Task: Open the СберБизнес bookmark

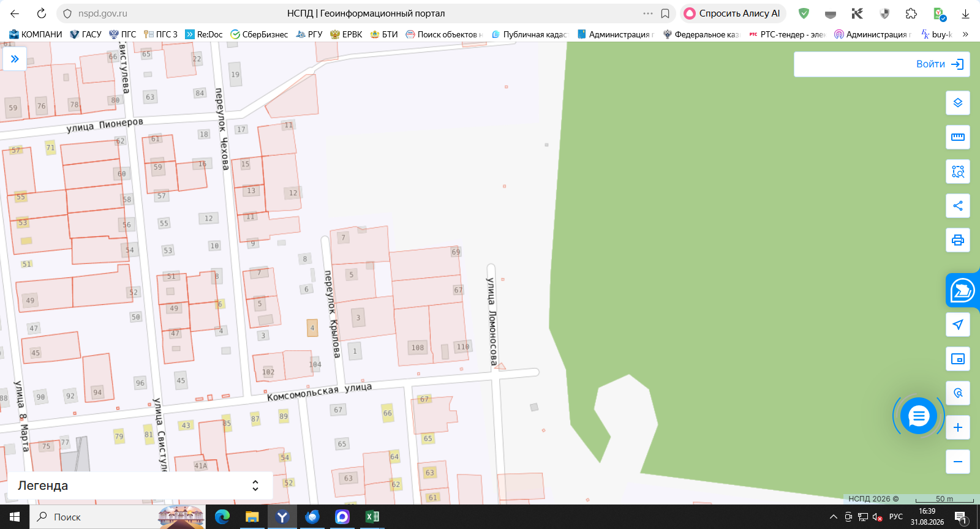Action: tap(259, 34)
